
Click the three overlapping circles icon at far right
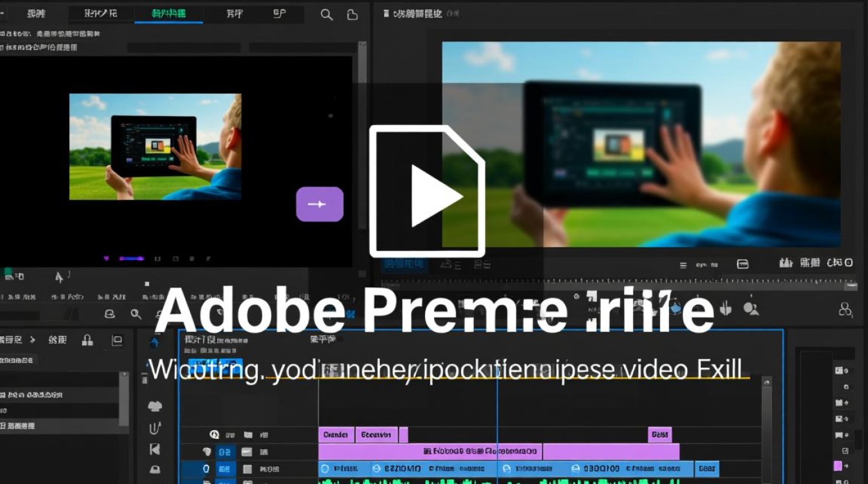(x=845, y=309)
